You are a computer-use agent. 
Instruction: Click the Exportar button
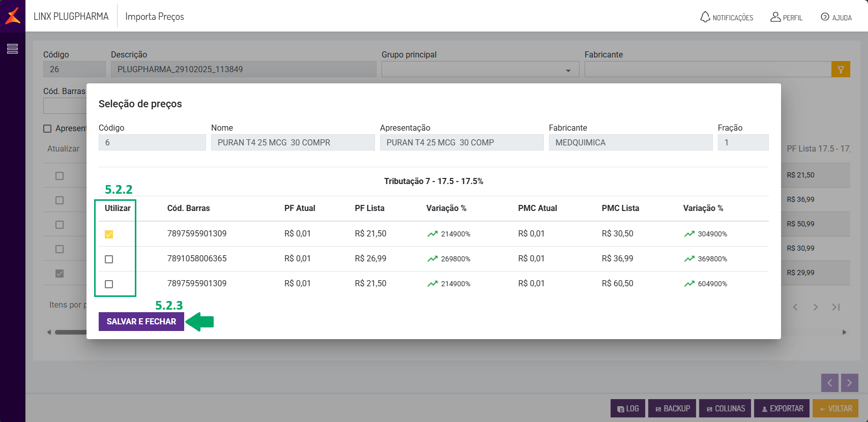pos(782,408)
